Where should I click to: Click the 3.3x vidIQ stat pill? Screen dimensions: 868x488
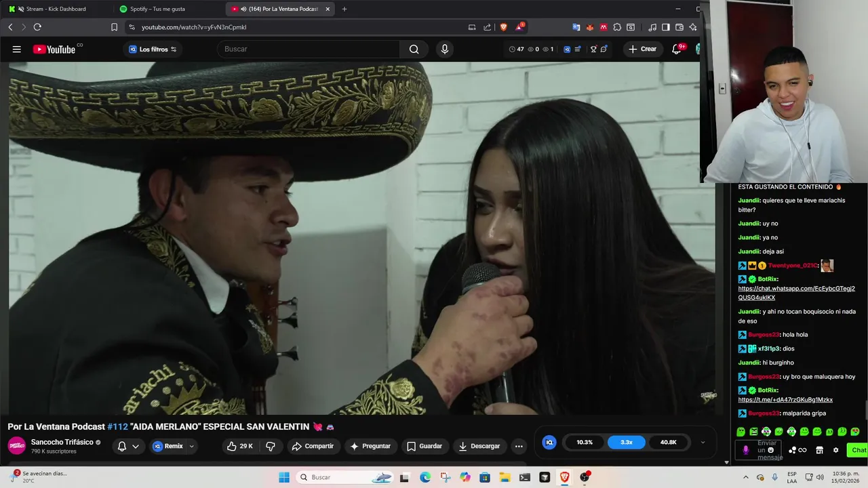click(627, 442)
